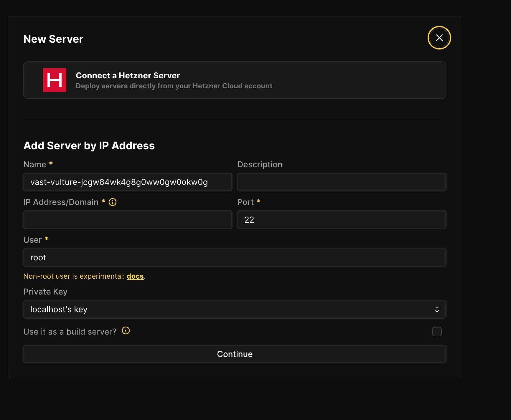The image size is (511, 420).
Task: Select the Connect a Hetzner Server card
Action: click(235, 80)
